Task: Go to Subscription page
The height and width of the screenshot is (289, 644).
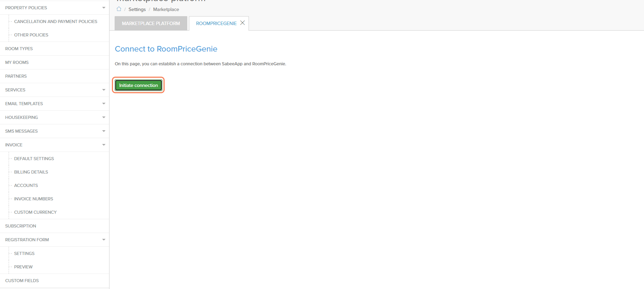Action: point(21,226)
